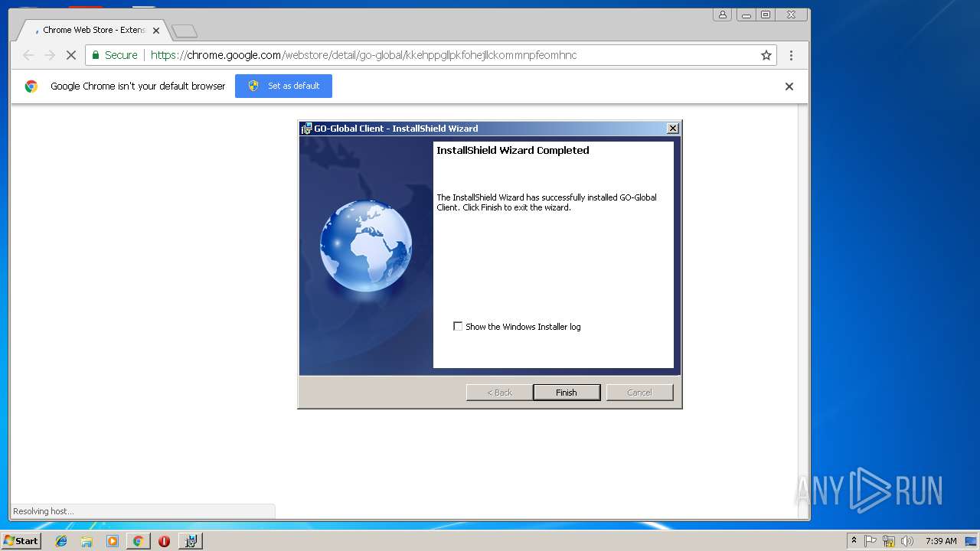Click the volume speaker tray icon

[906, 541]
